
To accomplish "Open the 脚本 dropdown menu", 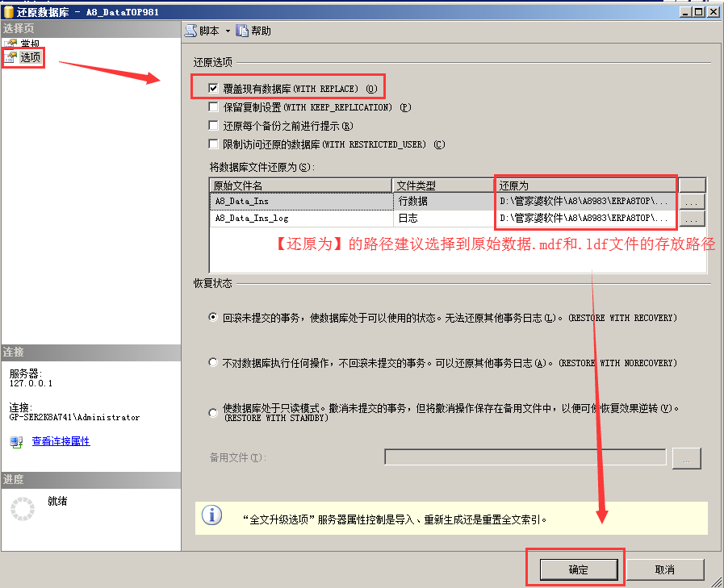I will click(x=228, y=31).
